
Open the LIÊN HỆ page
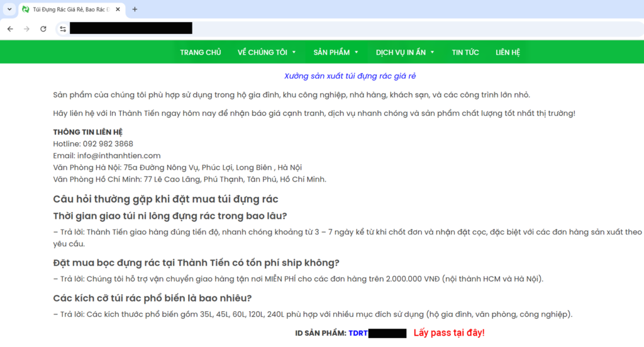click(508, 52)
